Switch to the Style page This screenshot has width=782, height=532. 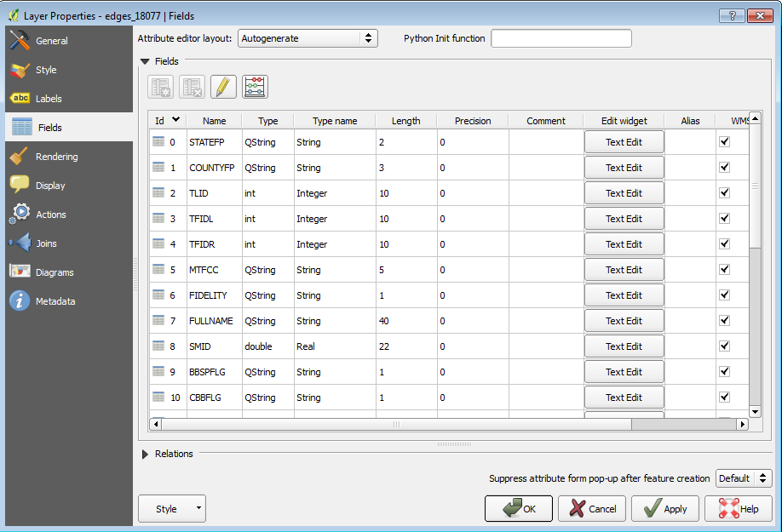pyautogui.click(x=46, y=70)
